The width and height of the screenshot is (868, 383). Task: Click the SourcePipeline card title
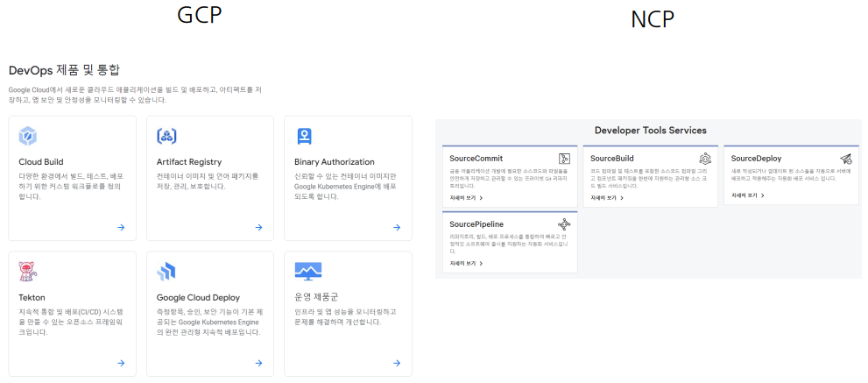476,223
